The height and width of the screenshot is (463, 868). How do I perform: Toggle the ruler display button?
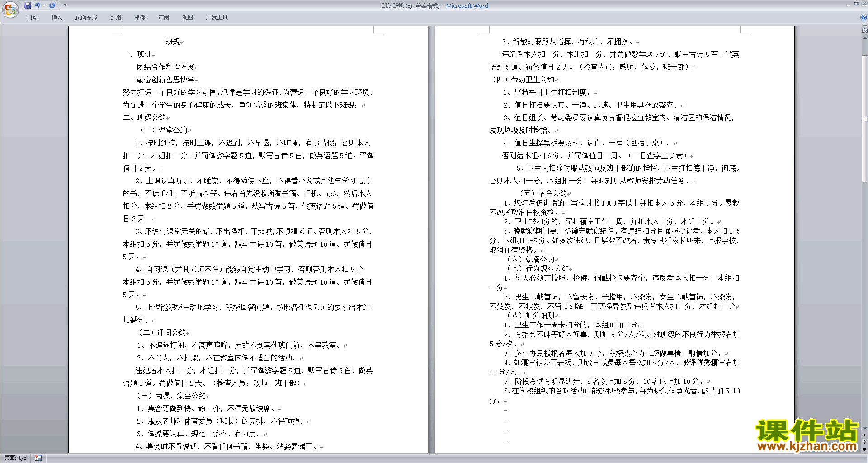click(x=865, y=30)
